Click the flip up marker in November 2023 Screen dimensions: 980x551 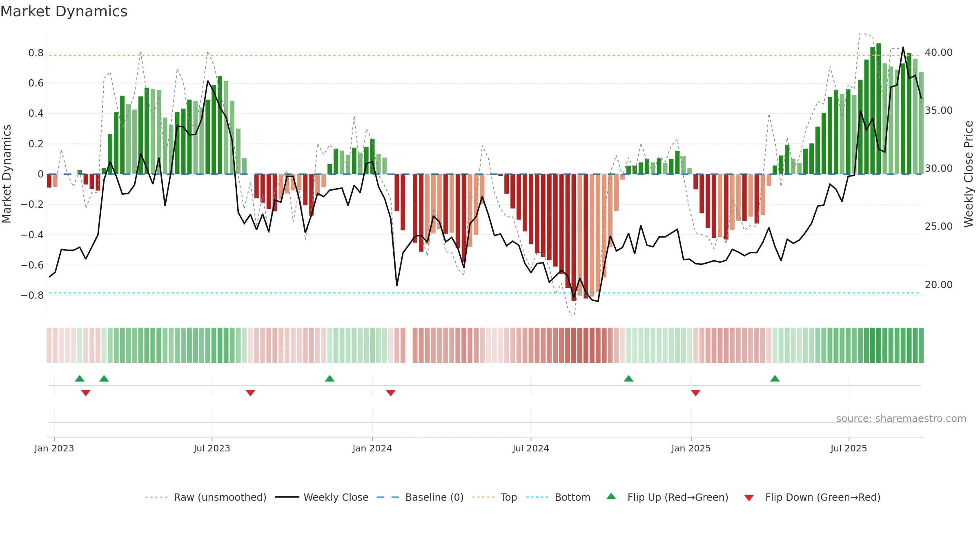tap(330, 378)
